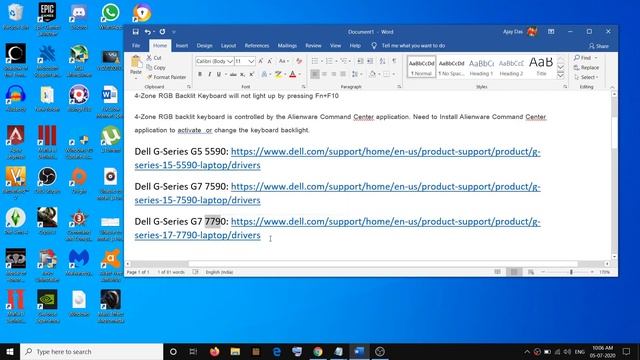Image resolution: width=640 pixels, height=360 pixels.
Task: Open line and paragraph spacing options
Action: tap(356, 74)
